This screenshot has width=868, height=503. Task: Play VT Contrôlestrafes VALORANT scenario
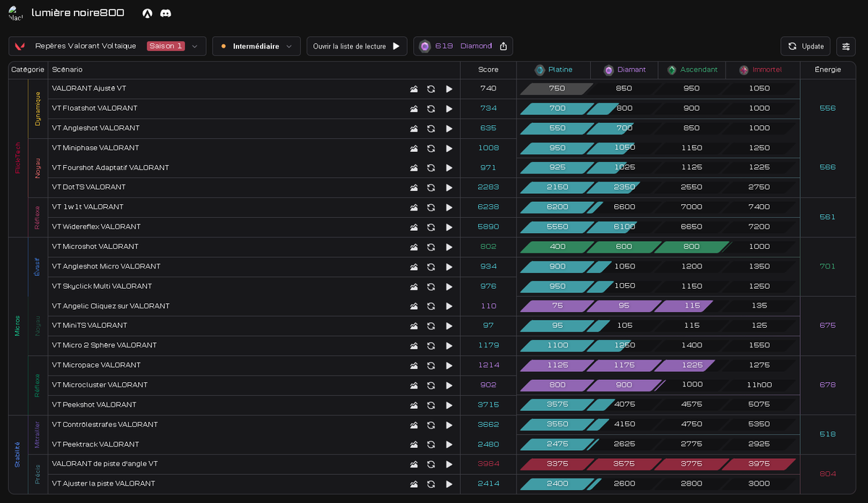click(x=449, y=425)
